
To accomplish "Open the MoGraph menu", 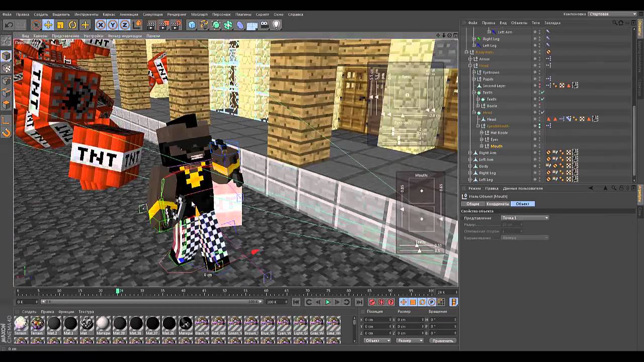I will 199,15.
